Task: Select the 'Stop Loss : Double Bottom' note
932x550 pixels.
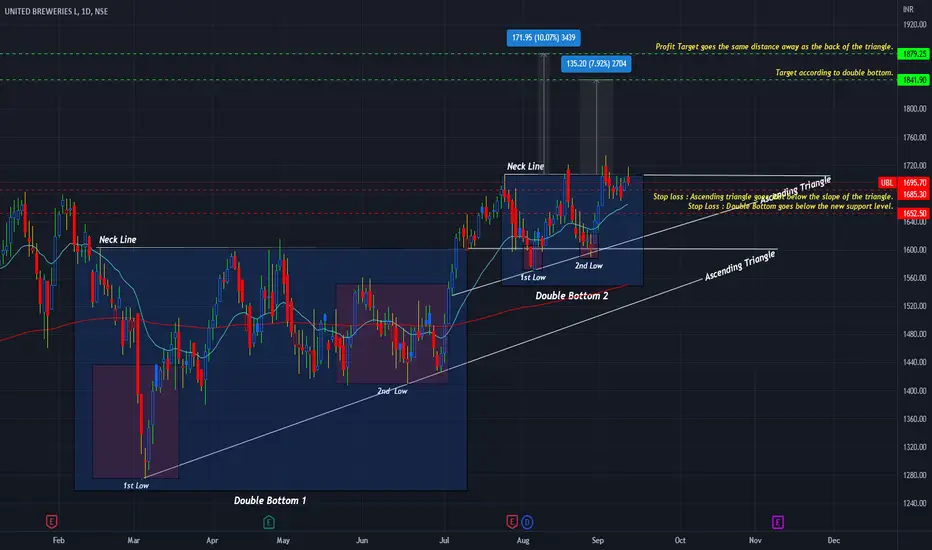Action: point(790,206)
